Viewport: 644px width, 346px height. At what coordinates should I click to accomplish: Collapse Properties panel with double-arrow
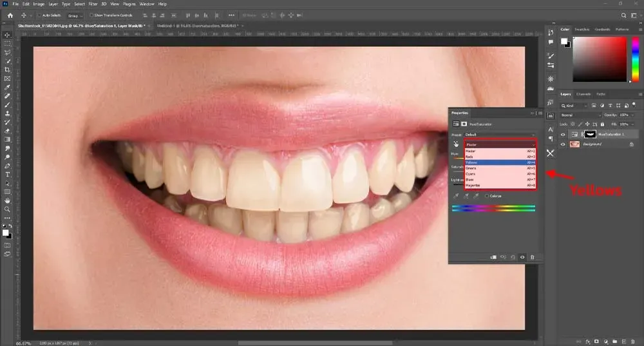pyautogui.click(x=533, y=113)
